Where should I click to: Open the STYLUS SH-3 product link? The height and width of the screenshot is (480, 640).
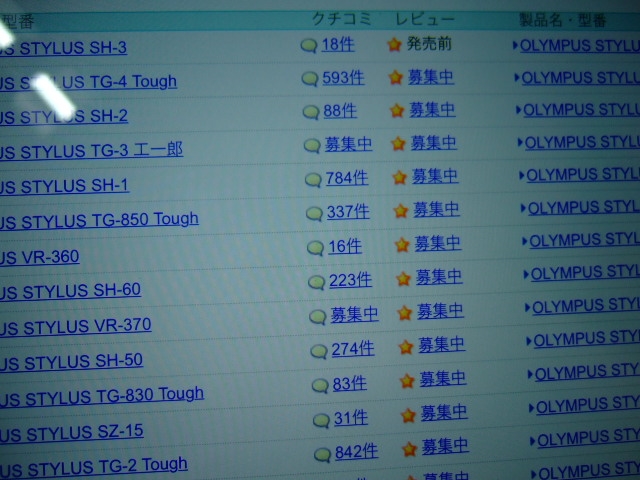pyautogui.click(x=63, y=48)
